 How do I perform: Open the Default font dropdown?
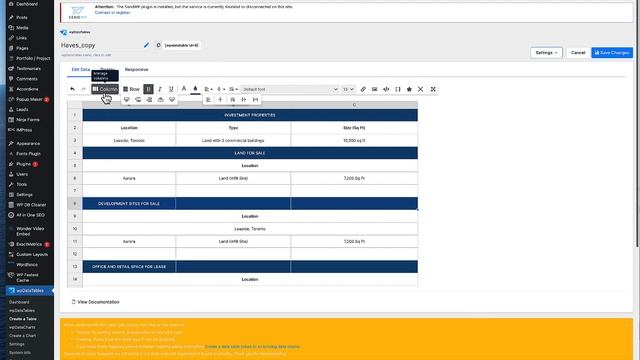click(x=290, y=89)
